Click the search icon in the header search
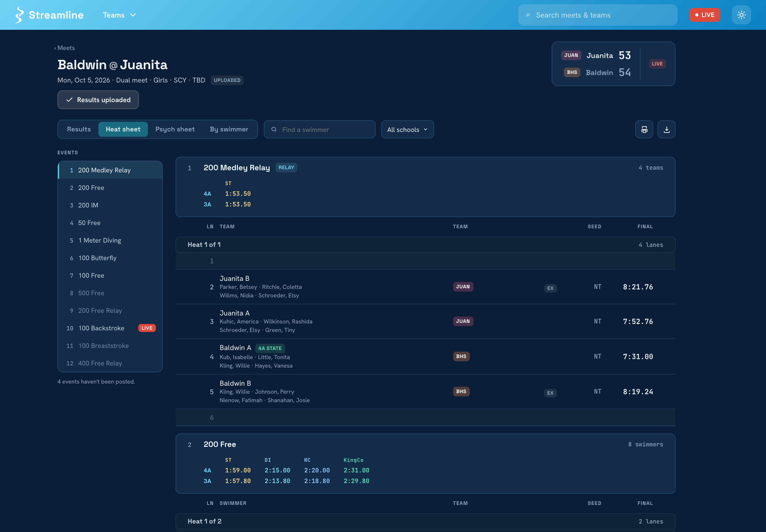Viewport: 766px width, 532px height. pyautogui.click(x=528, y=15)
